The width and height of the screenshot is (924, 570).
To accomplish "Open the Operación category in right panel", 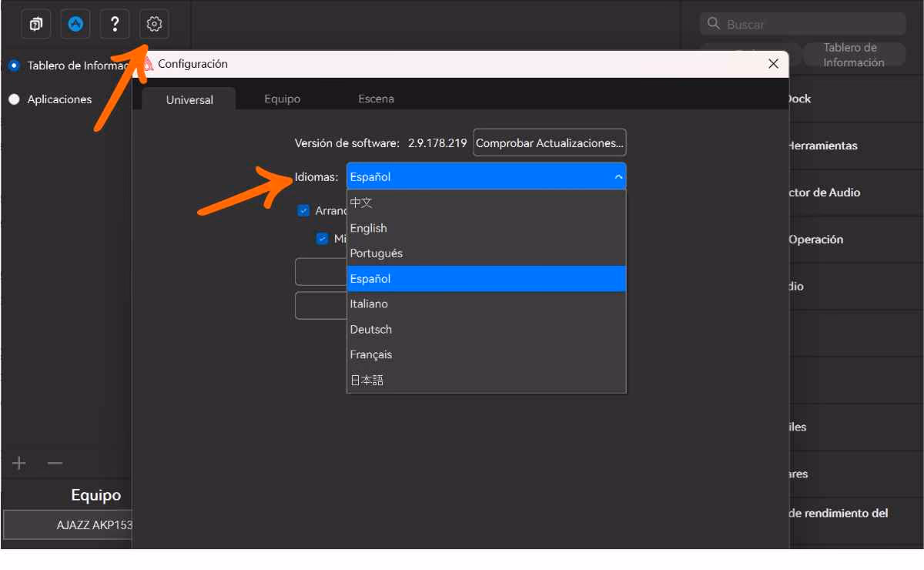I will pos(856,240).
